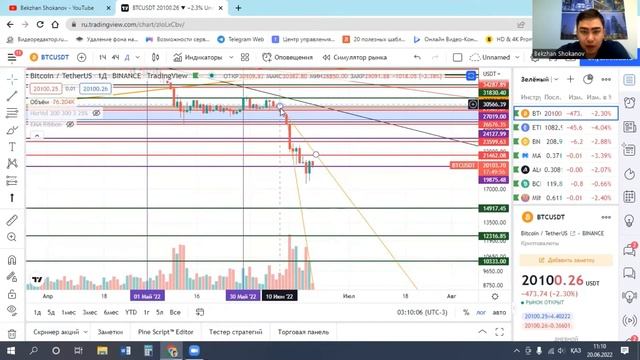Open Zoom from the Windows taskbar
The image size is (640, 360).
coord(194,351)
